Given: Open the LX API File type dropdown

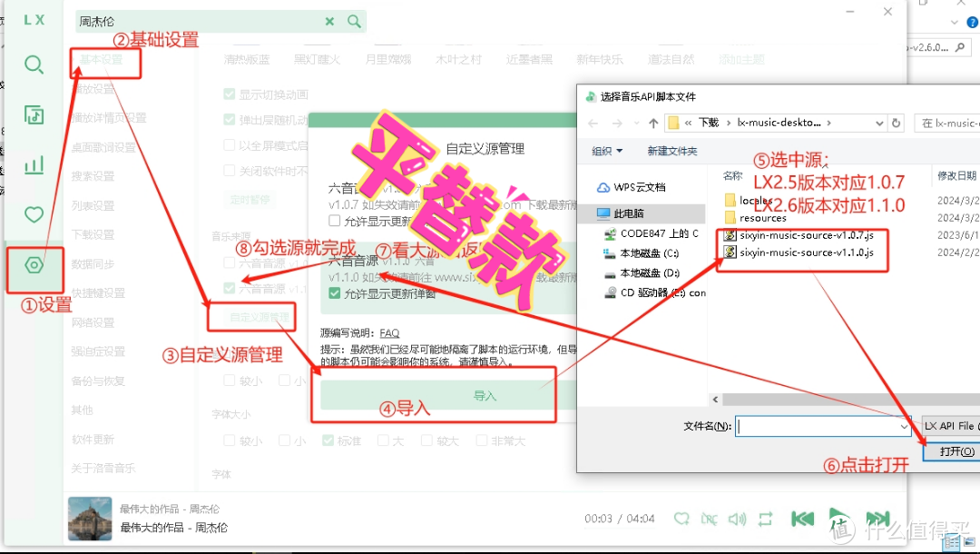Looking at the screenshot, I should (x=951, y=426).
